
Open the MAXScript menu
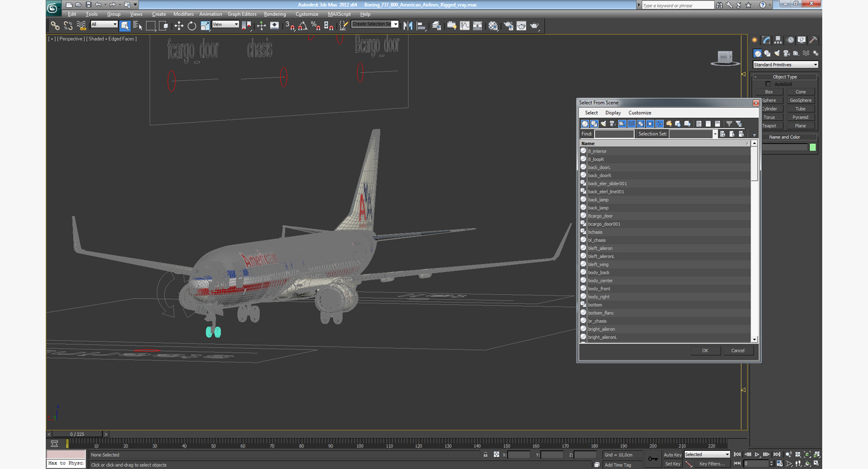tap(339, 14)
